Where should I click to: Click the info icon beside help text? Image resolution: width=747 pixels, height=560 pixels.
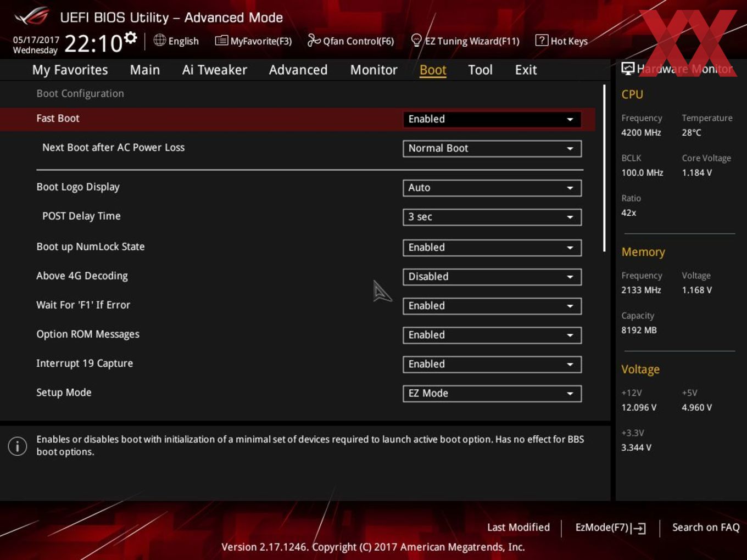point(18,446)
